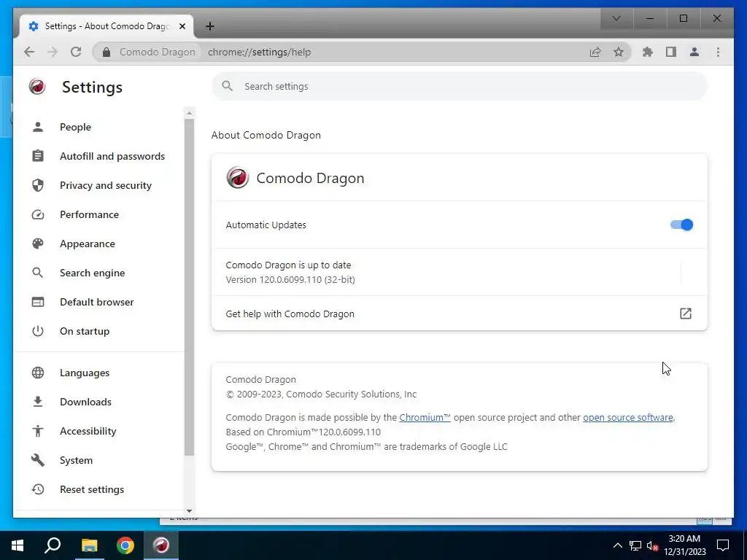Image resolution: width=747 pixels, height=560 pixels.
Task: Open On startup settings
Action: (x=98, y=331)
